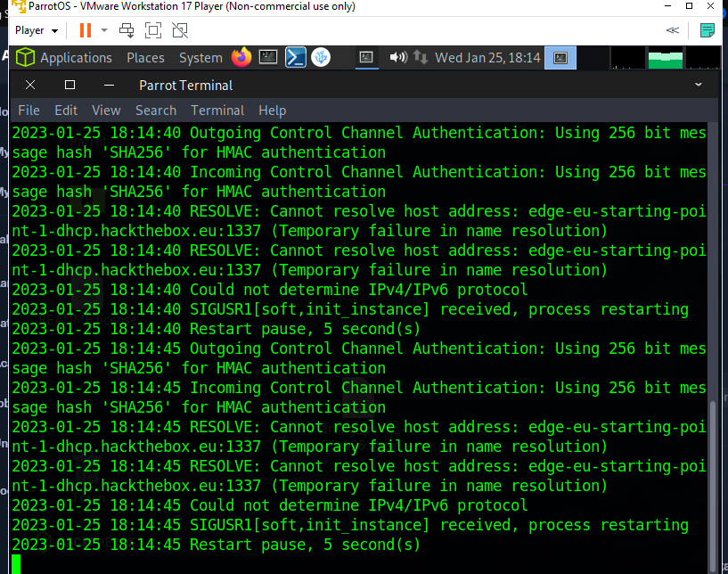728x574 pixels.
Task: Open the arrow next to the pause button
Action: click(103, 29)
